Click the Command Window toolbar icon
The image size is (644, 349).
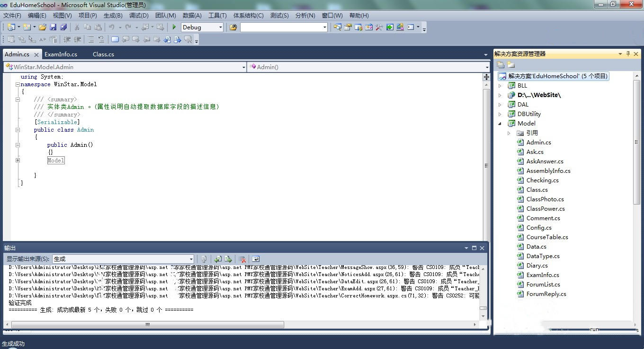(411, 27)
